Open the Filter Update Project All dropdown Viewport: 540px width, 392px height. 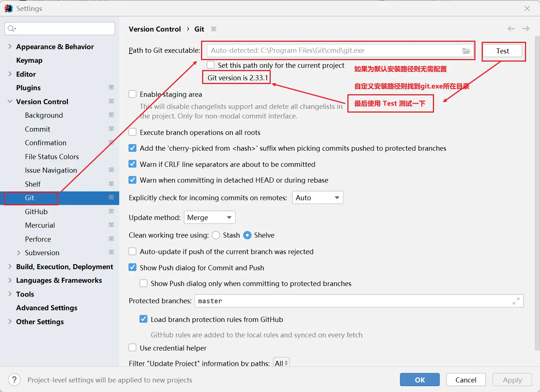click(x=281, y=363)
